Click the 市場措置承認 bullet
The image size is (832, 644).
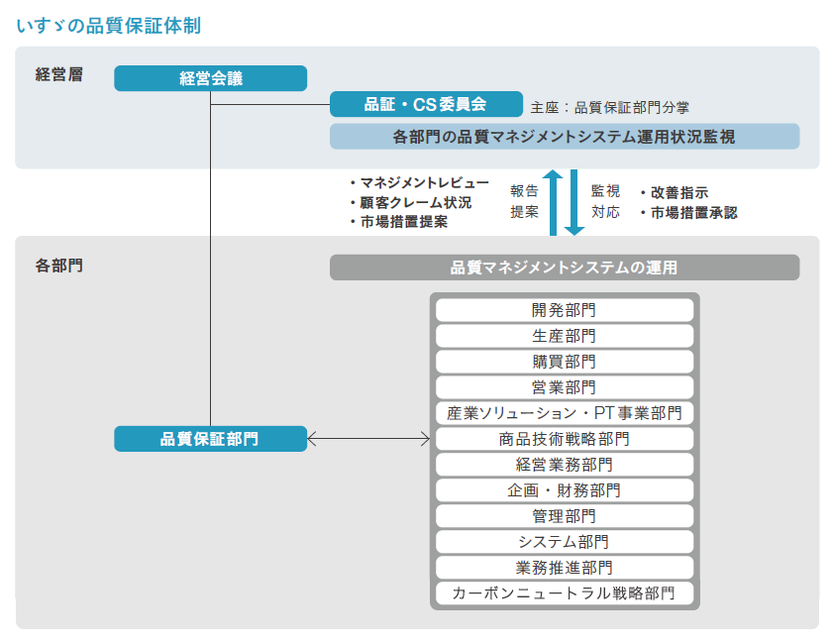(688, 213)
